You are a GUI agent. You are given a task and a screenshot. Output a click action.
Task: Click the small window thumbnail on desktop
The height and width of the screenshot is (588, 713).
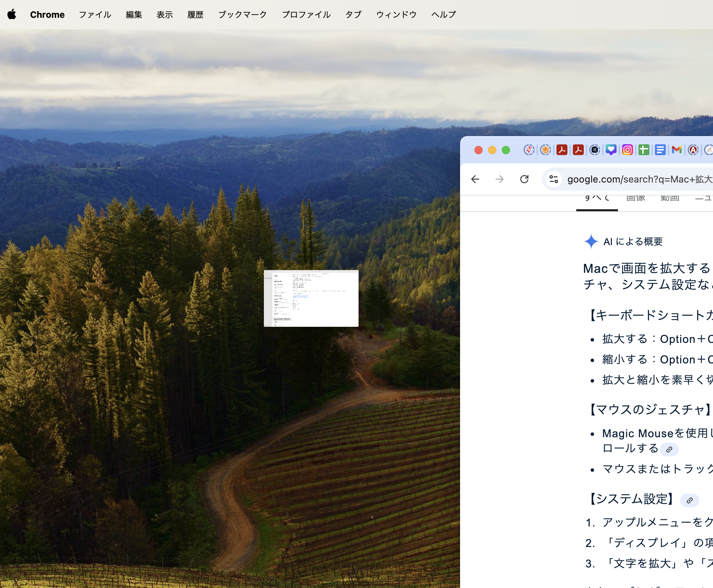point(311,298)
